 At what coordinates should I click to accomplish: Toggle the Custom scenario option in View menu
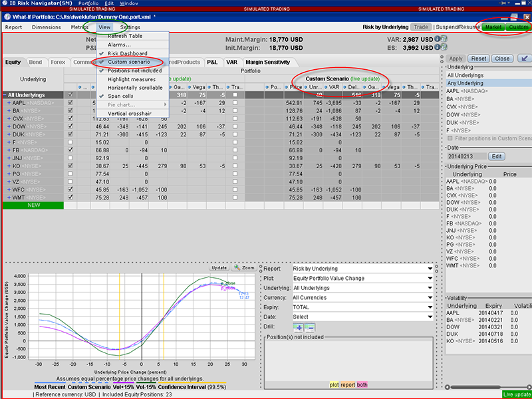129,61
